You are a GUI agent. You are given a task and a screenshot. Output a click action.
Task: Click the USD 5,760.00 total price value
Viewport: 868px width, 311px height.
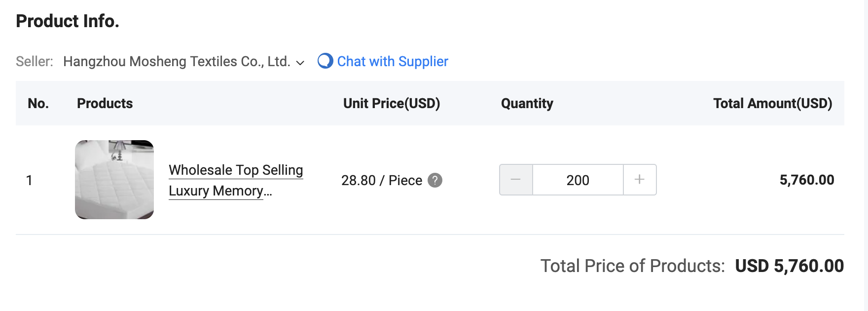[789, 266]
